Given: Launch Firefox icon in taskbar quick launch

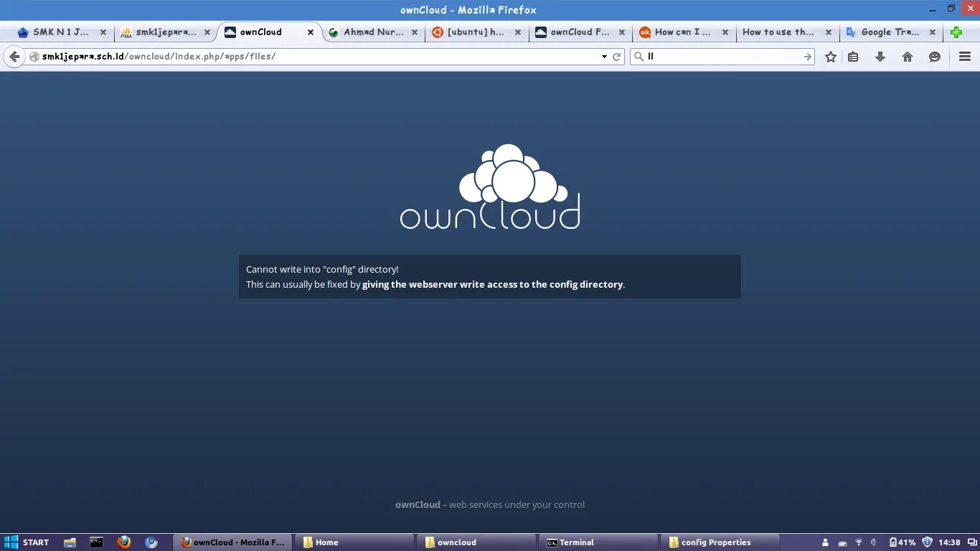Looking at the screenshot, I should 123,542.
